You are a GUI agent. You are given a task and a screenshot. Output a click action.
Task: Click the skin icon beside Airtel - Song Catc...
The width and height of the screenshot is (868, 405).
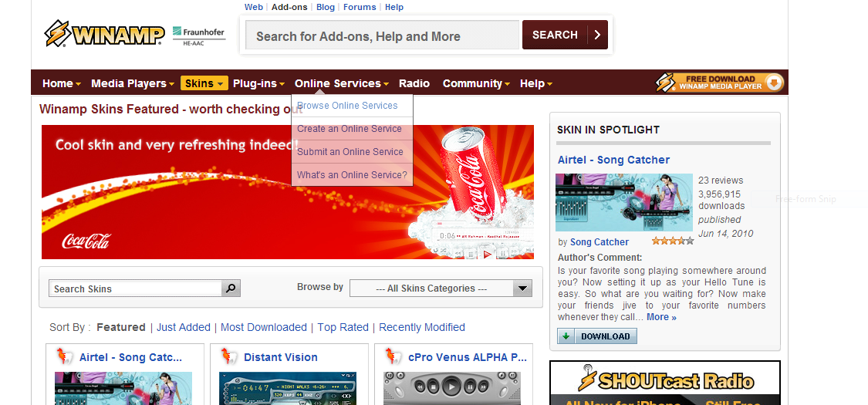coord(66,356)
